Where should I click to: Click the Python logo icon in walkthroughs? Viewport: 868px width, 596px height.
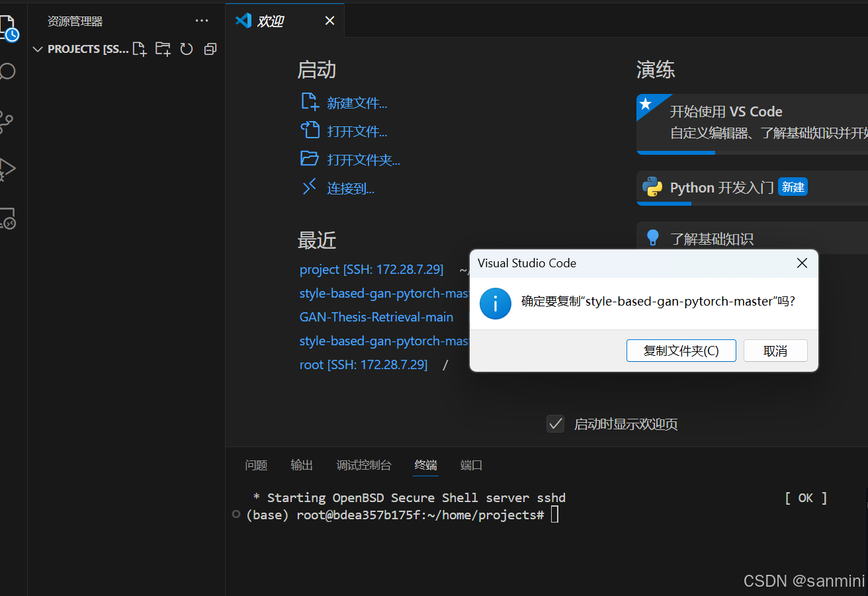click(x=652, y=187)
